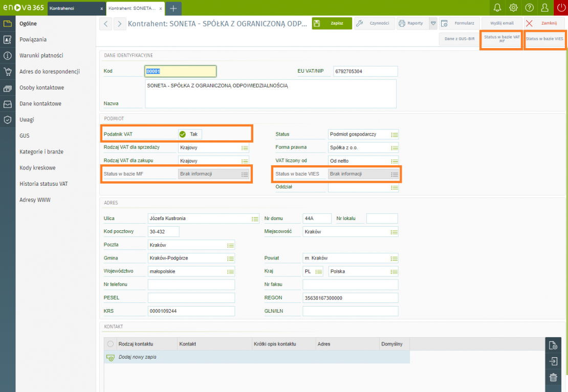The height and width of the screenshot is (392, 568).
Task: Click the shopping cart sidebar icon
Action: 7,72
